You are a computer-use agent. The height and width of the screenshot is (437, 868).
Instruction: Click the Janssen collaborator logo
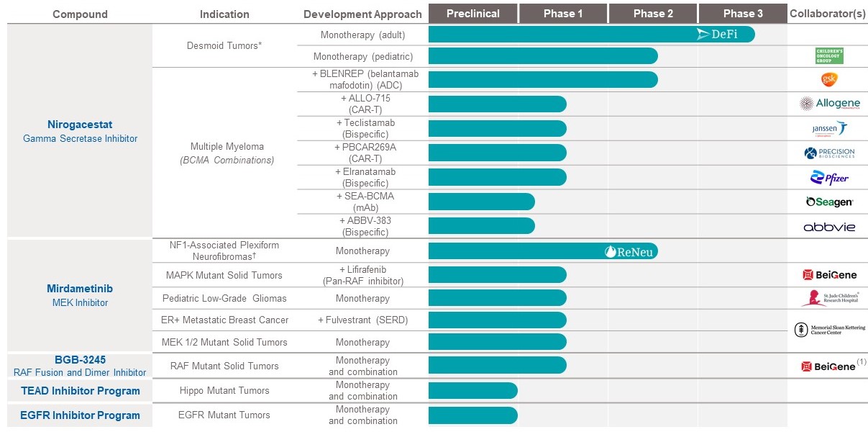pos(829,128)
